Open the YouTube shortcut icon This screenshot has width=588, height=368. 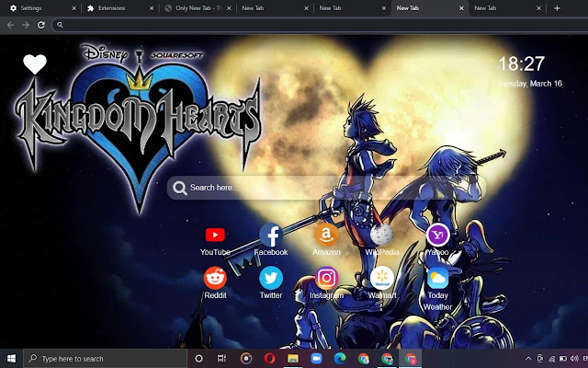[215, 236]
